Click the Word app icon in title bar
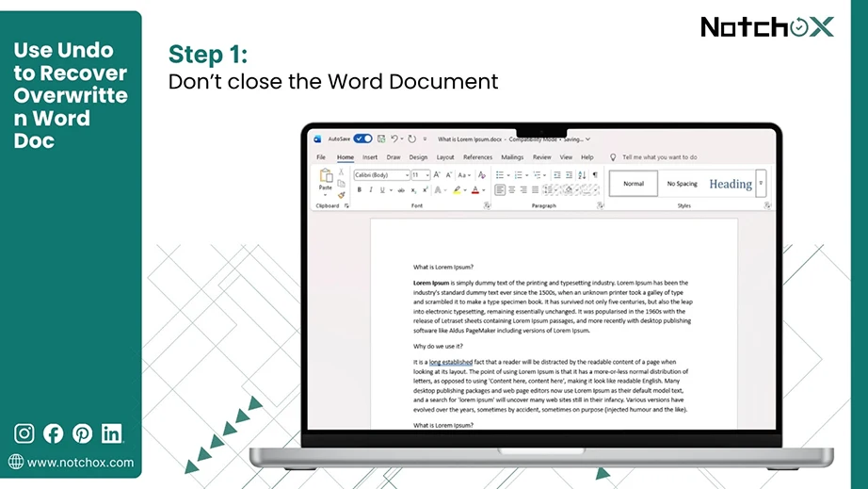The height and width of the screenshot is (489, 868). (317, 139)
